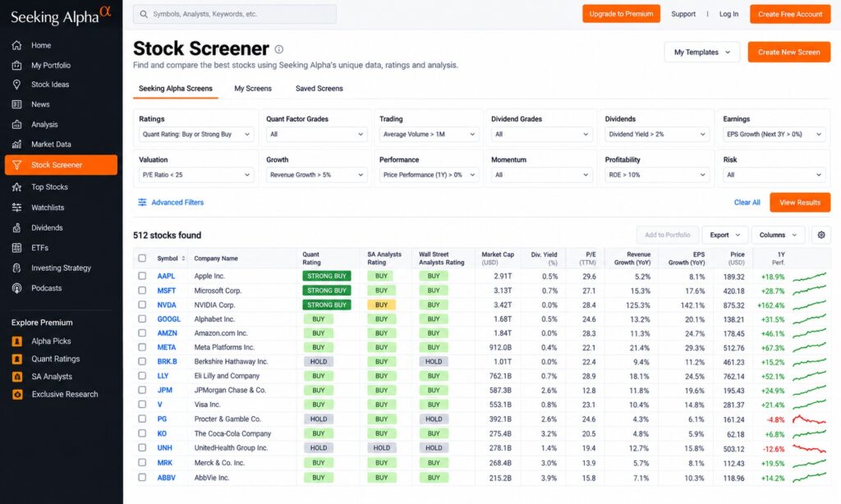Click the Exclusive Research premium icon
This screenshot has width=841, height=504.
(17, 395)
